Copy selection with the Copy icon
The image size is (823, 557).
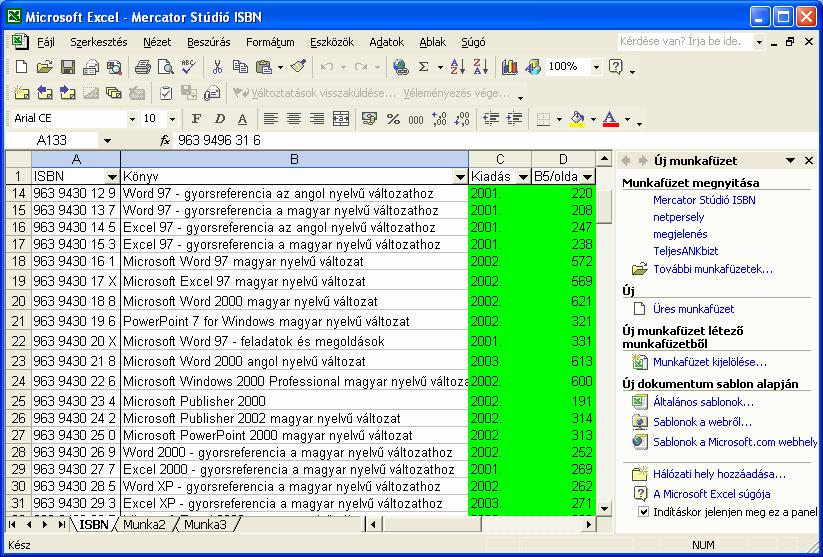tap(240, 67)
